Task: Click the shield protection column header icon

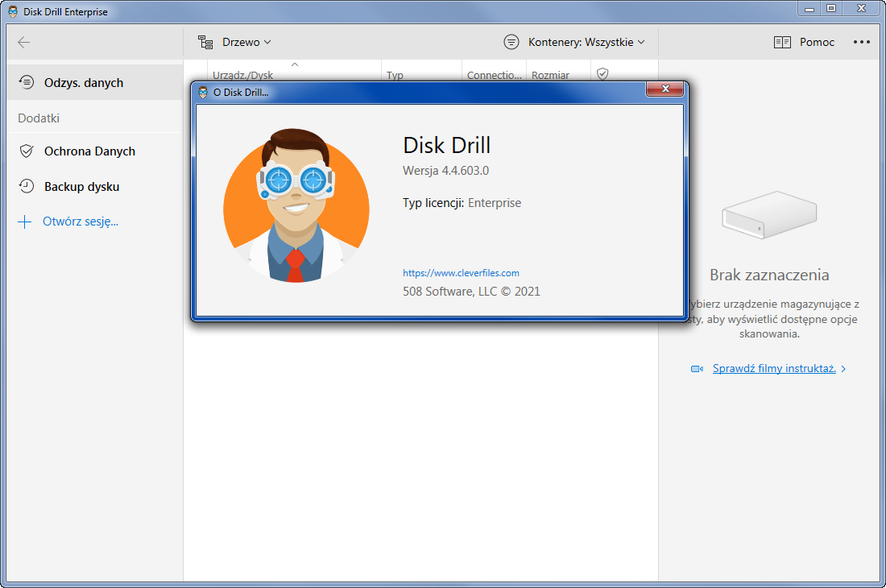Action: pos(602,74)
